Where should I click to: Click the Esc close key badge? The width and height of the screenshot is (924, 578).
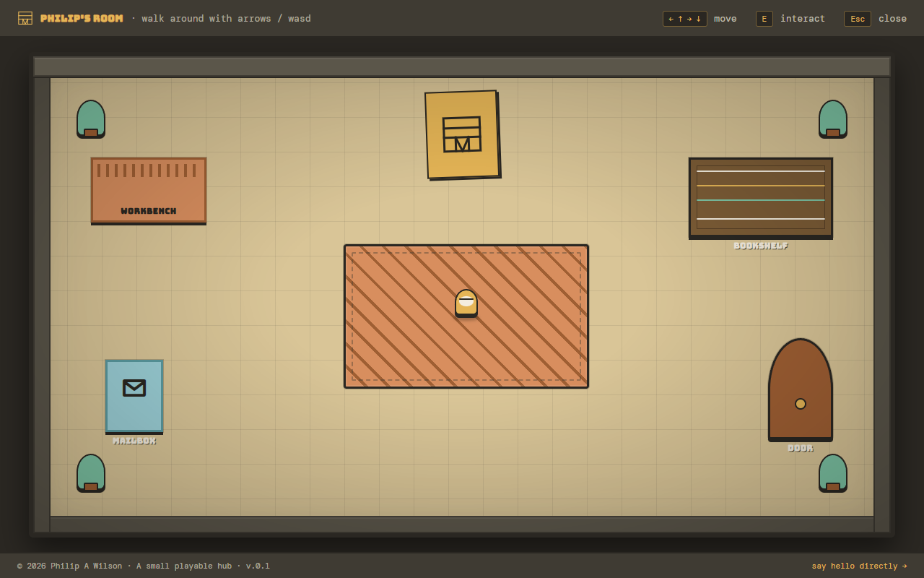857,19
